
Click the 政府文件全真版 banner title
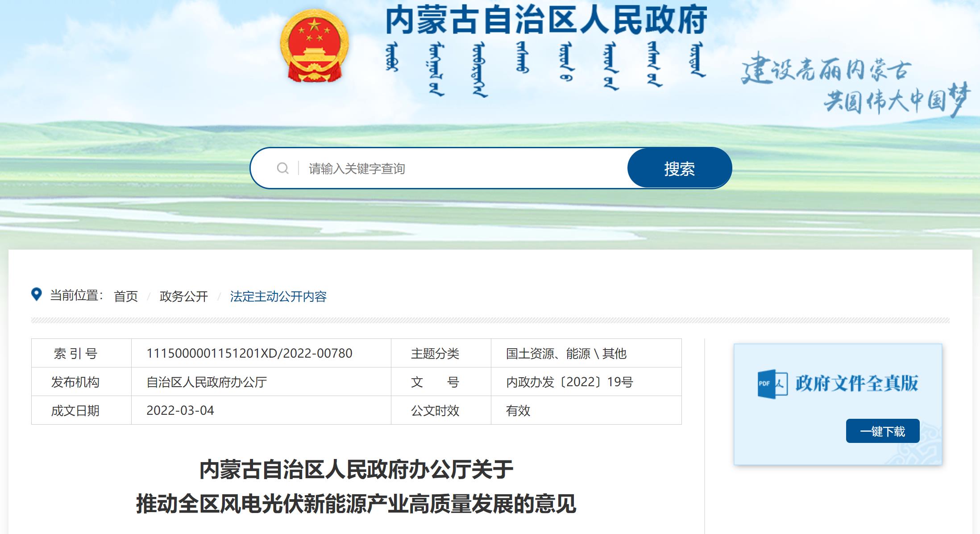[x=856, y=383]
